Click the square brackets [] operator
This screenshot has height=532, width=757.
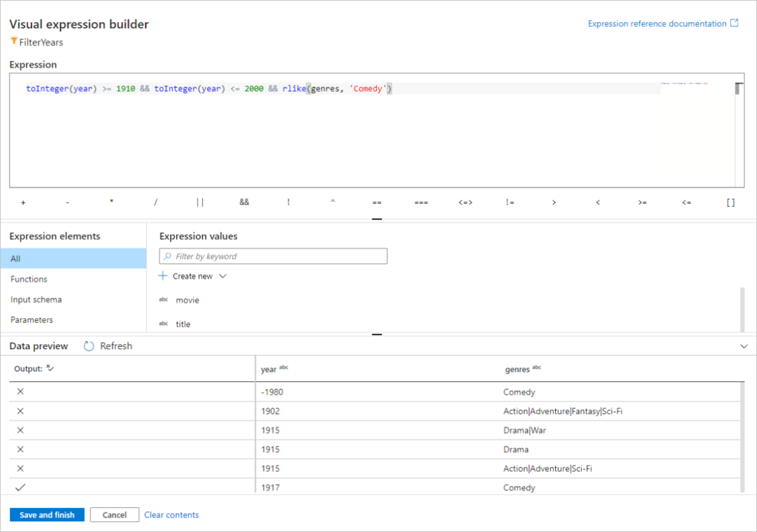tap(730, 202)
